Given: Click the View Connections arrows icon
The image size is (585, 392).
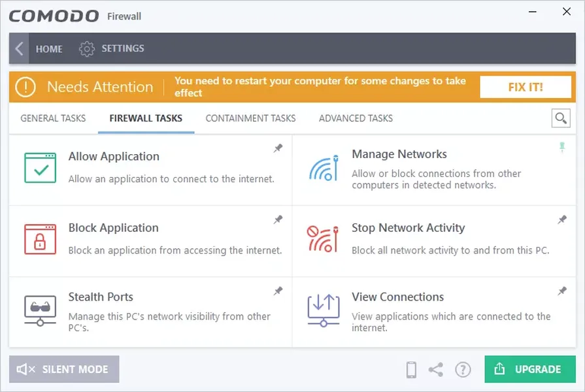Looking at the screenshot, I should coord(323,310).
